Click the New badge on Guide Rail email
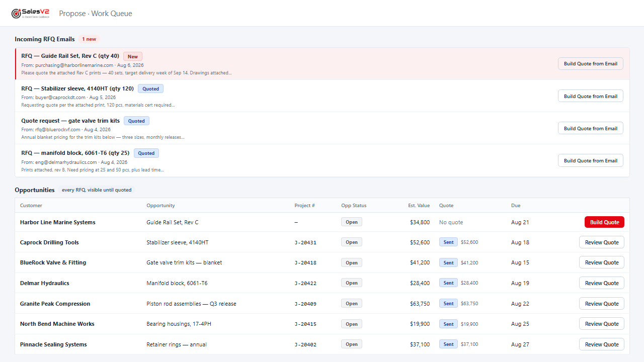644x362 pixels. pos(133,56)
